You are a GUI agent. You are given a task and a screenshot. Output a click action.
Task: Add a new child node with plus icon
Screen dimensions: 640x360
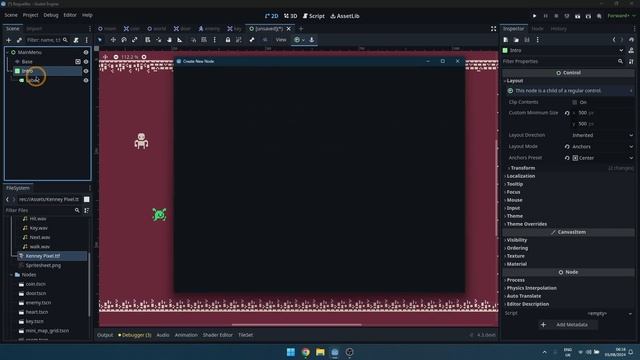coord(8,40)
